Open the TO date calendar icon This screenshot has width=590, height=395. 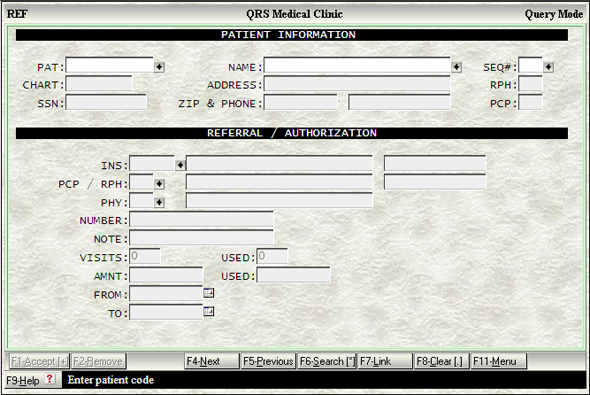[x=208, y=311]
